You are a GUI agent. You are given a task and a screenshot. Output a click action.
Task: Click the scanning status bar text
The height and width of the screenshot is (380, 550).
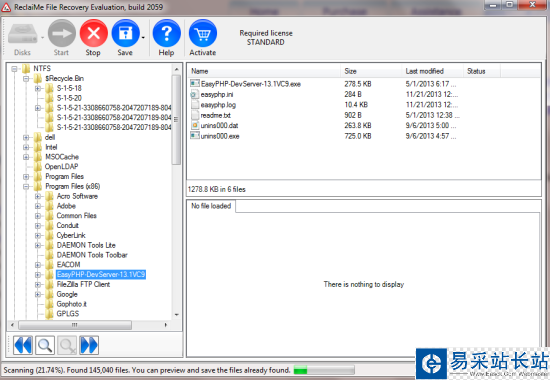147,370
